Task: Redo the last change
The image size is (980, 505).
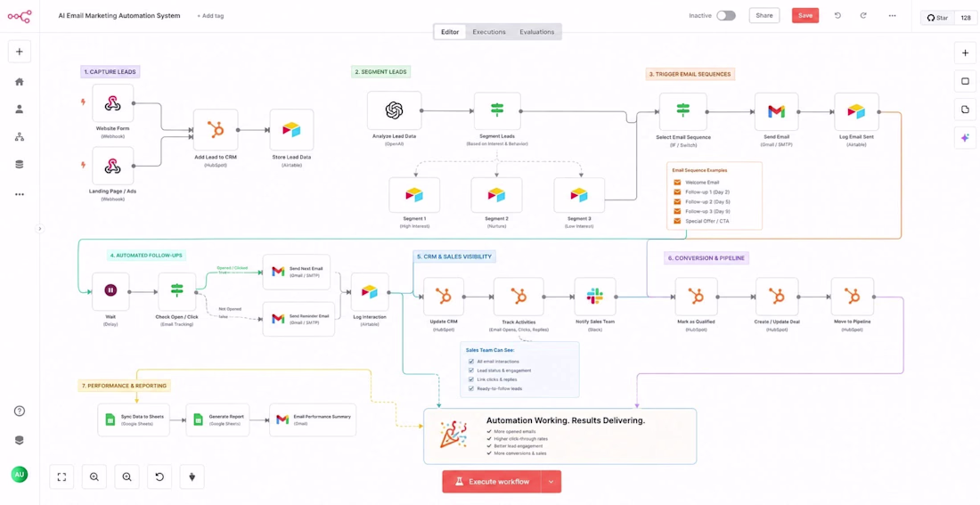Action: (863, 16)
